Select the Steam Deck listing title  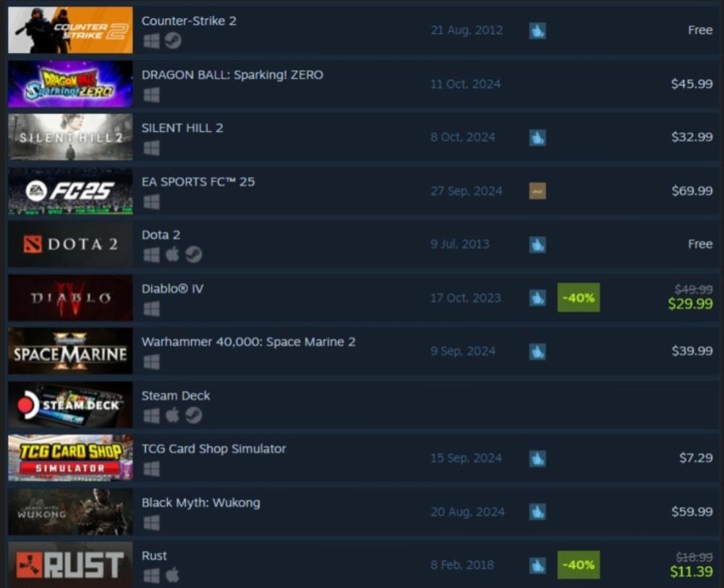click(175, 395)
